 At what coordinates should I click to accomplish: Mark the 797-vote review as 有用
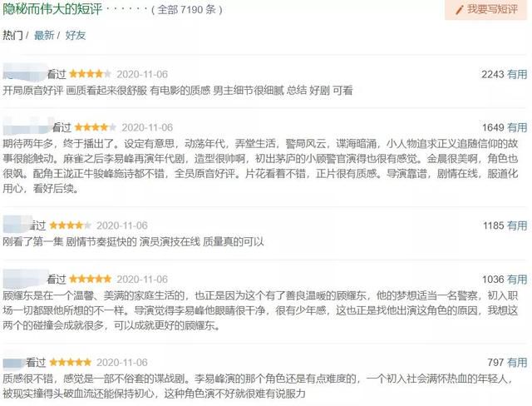click(x=517, y=363)
